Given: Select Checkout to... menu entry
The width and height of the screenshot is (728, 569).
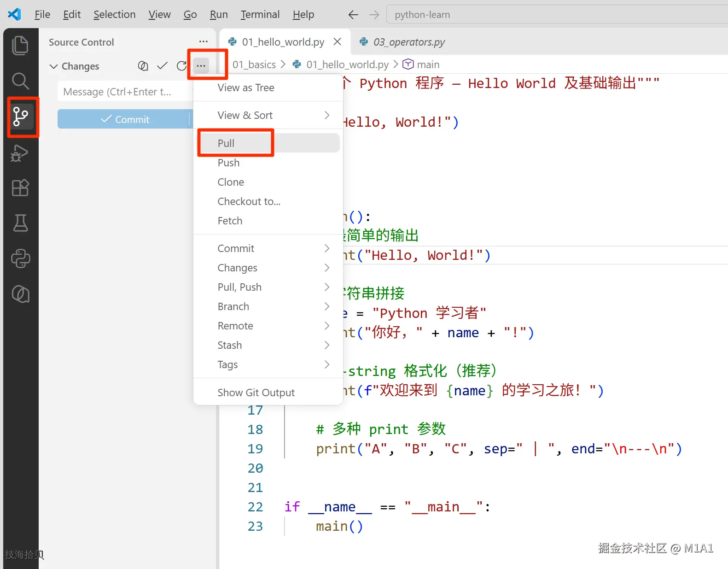Looking at the screenshot, I should pos(268,201).
